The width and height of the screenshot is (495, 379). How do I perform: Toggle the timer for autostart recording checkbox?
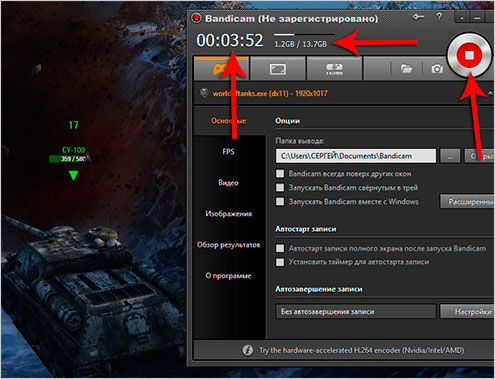280,262
